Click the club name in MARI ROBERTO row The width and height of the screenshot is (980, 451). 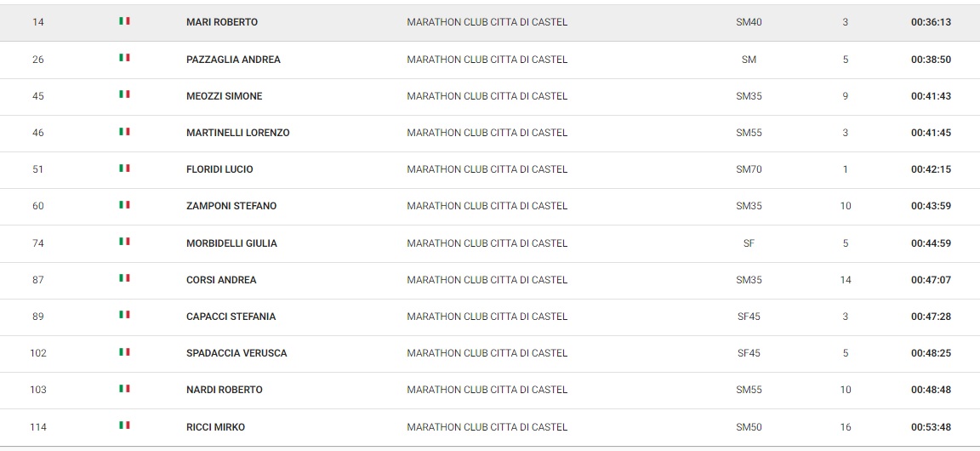pos(487,22)
